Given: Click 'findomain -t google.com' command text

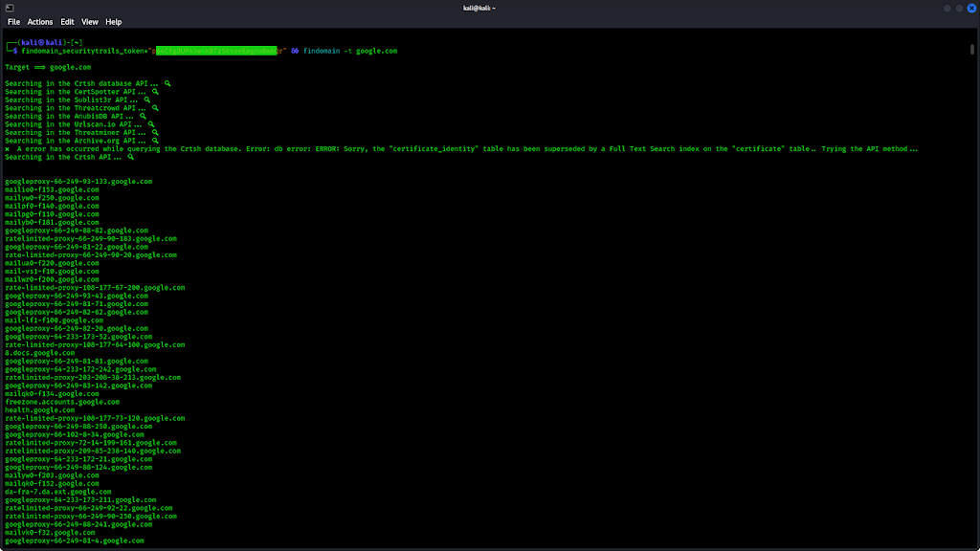Looking at the screenshot, I should (x=350, y=51).
